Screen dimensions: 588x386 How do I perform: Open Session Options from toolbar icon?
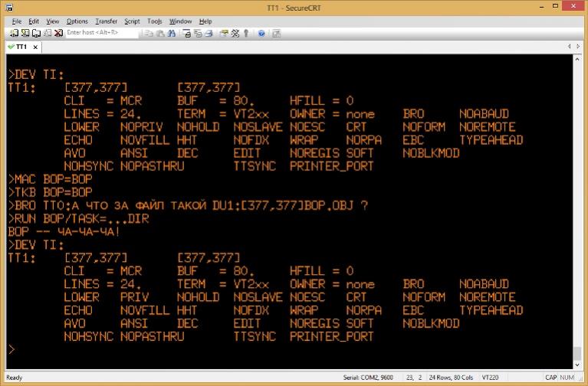coord(225,33)
